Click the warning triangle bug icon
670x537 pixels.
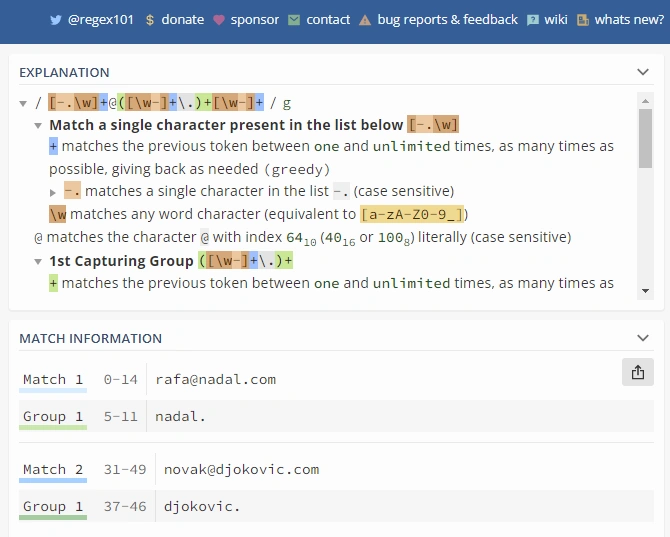365,20
